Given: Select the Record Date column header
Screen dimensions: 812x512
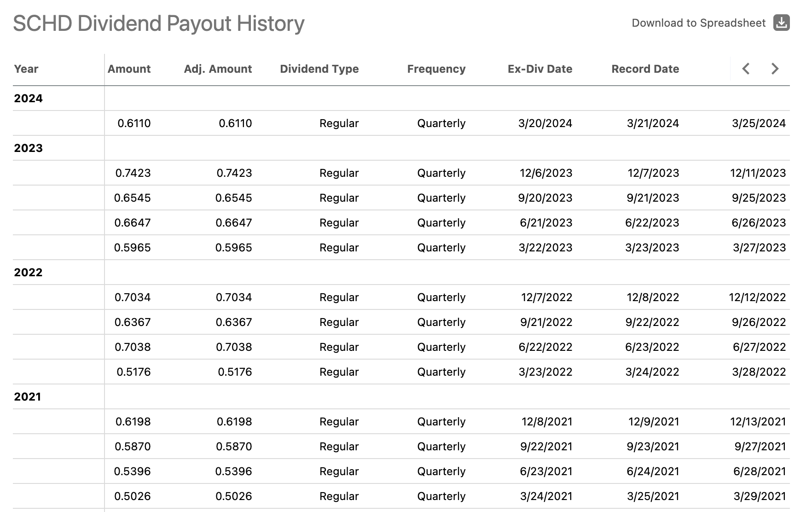Looking at the screenshot, I should (x=645, y=69).
